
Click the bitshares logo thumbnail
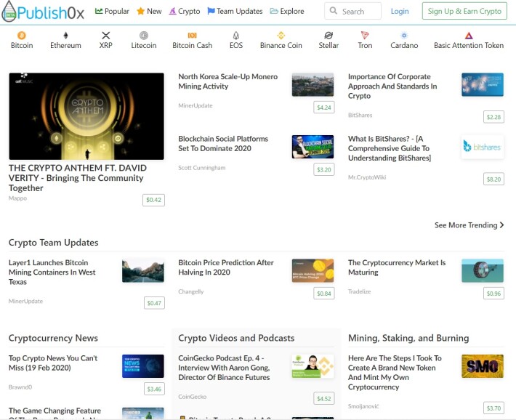tap(483, 147)
